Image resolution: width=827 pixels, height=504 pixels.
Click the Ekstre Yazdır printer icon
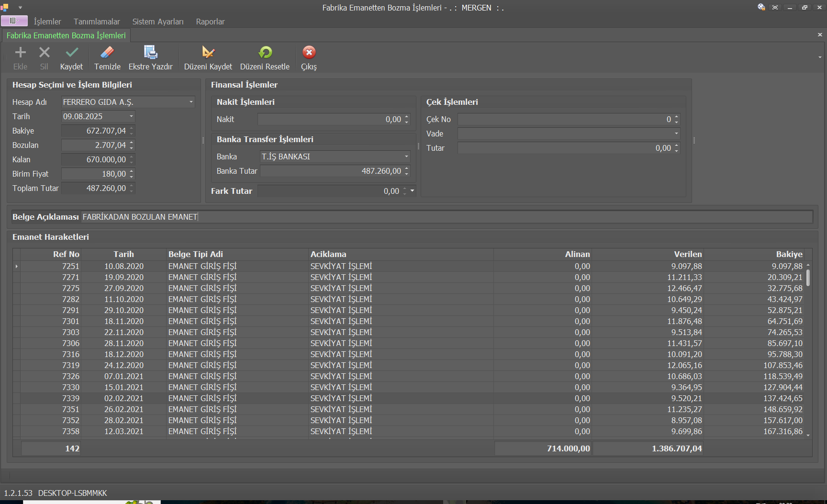pyautogui.click(x=150, y=53)
